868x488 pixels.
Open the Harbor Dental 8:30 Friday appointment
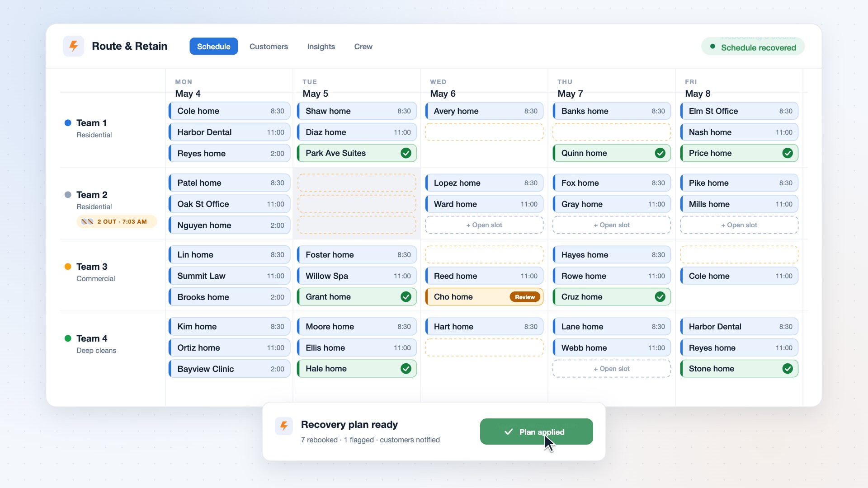739,327
